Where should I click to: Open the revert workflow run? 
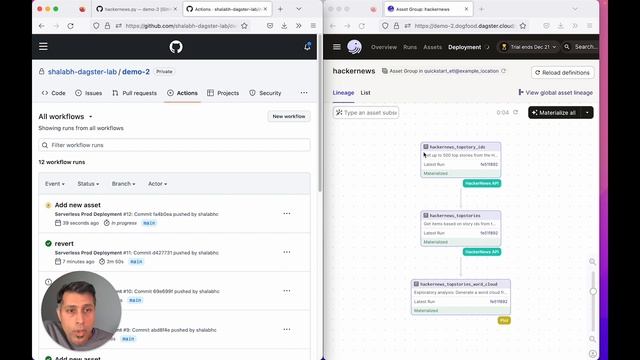[64, 243]
